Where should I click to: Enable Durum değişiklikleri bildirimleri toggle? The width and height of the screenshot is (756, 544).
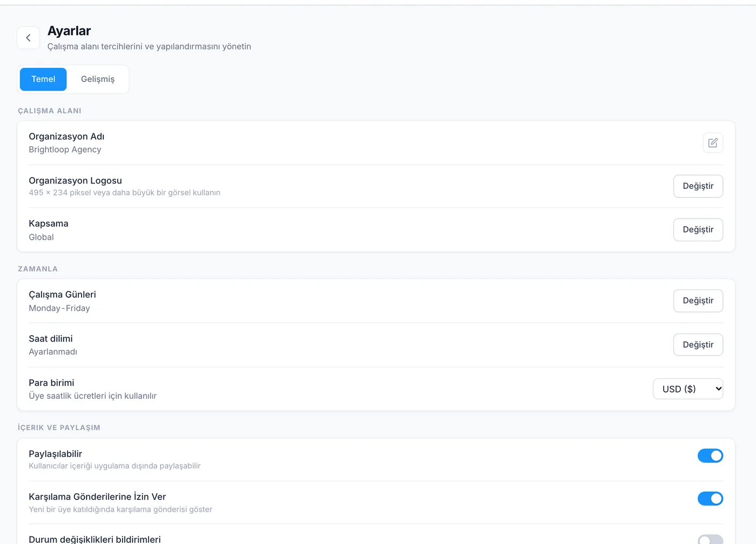click(710, 540)
